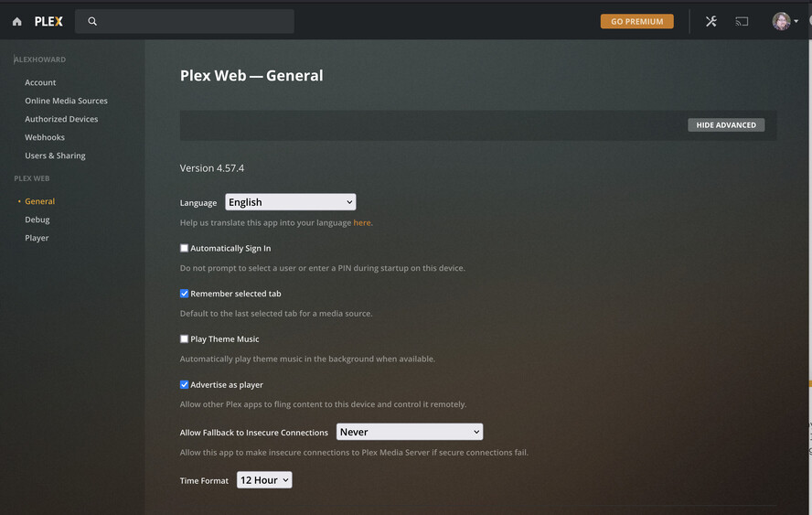This screenshot has height=515, width=812.
Task: Click the 'Version 4.57.4' text
Action: (212, 168)
